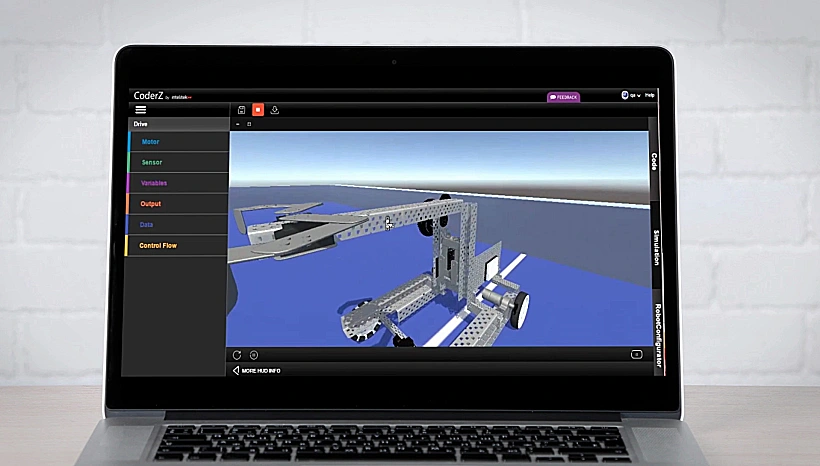820x466 pixels.
Task: Switch to the Code tab
Action: [655, 160]
